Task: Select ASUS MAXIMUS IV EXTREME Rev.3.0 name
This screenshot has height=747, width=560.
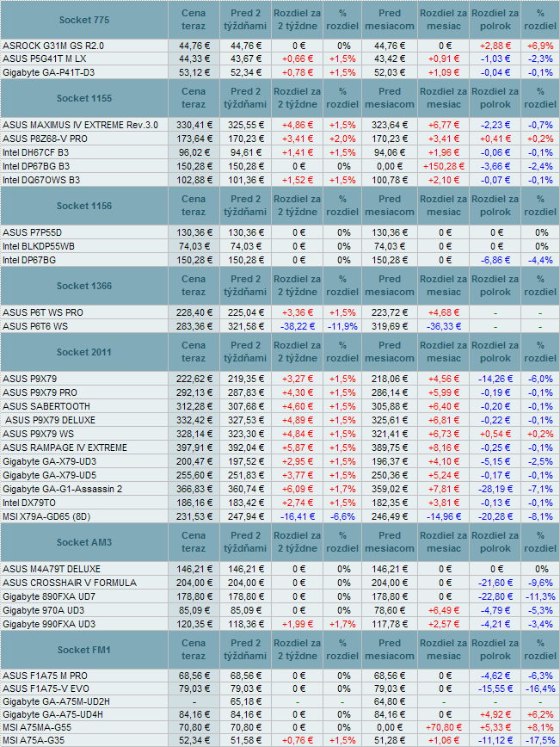Action: pos(81,125)
